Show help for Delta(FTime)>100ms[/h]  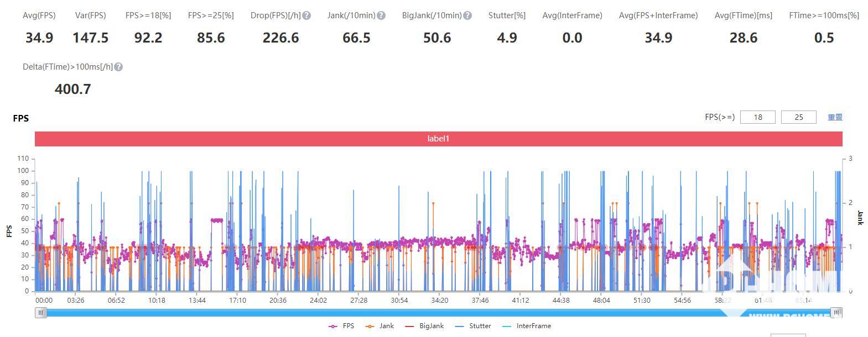click(x=118, y=67)
